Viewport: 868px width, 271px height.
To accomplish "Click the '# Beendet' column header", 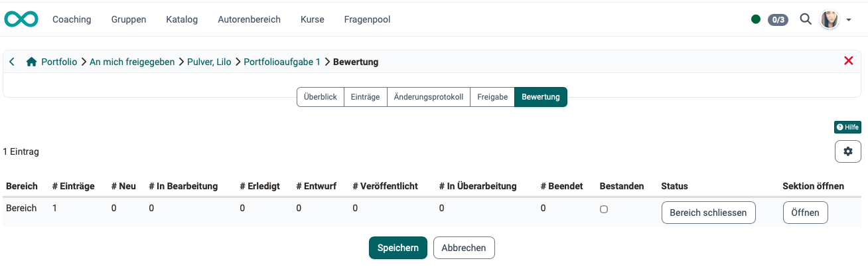I will coord(561,186).
